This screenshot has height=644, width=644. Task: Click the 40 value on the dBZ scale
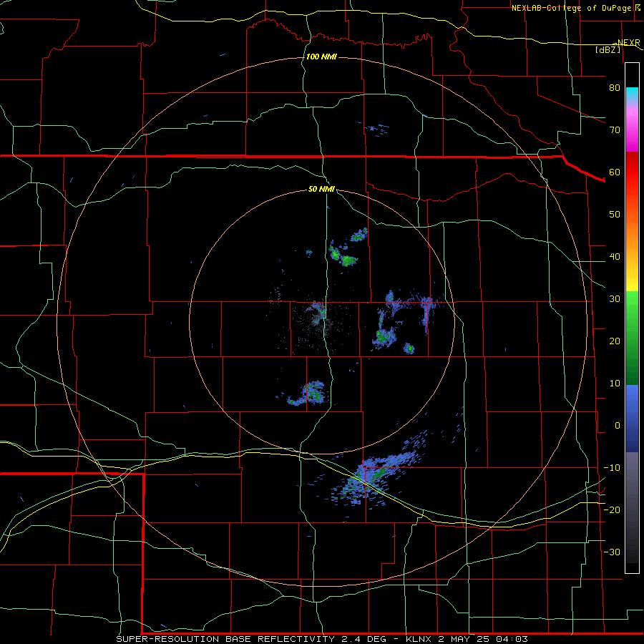point(615,257)
